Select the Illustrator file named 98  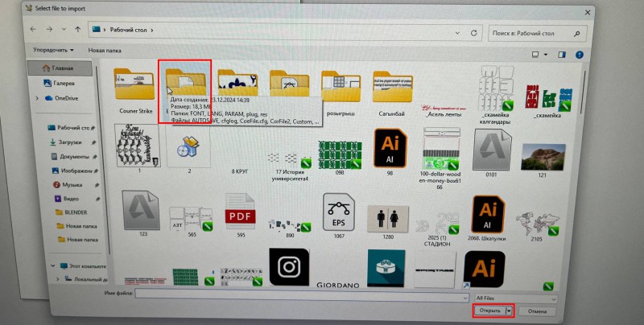pyautogui.click(x=390, y=151)
